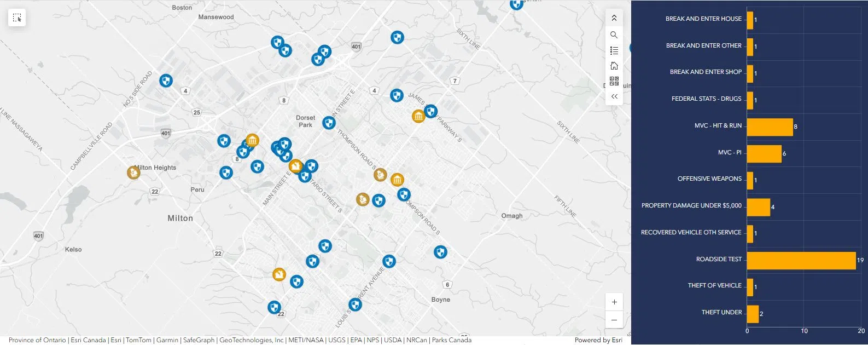The width and height of the screenshot is (868, 345).
Task: Show the map legend list
Action: [614, 50]
